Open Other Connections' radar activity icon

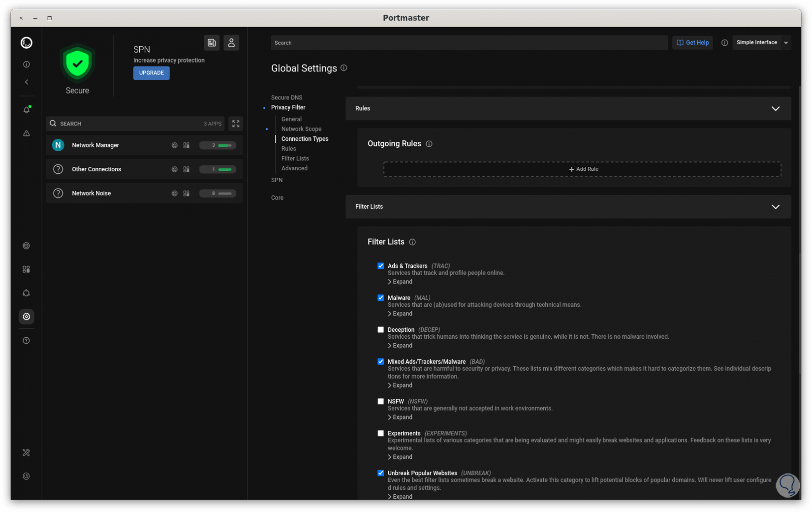[174, 169]
